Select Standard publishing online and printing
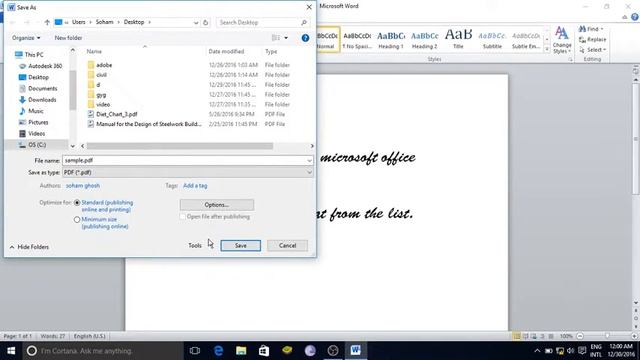This screenshot has height=360, width=640. pyautogui.click(x=77, y=202)
